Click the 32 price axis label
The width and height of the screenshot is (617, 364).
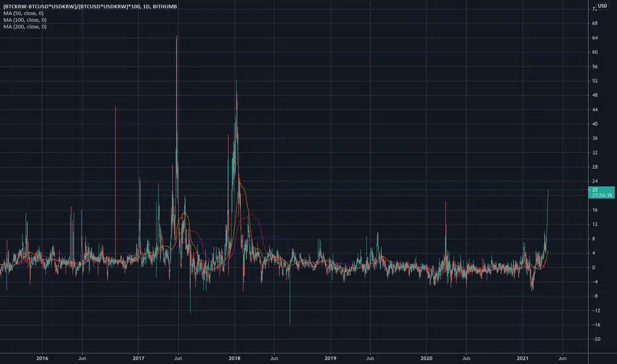click(x=594, y=152)
